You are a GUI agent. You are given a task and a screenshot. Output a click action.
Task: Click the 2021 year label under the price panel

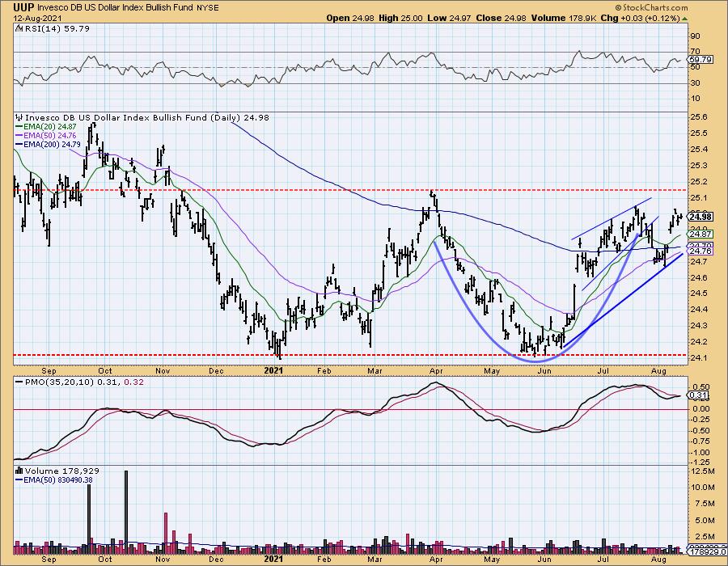[x=273, y=370]
